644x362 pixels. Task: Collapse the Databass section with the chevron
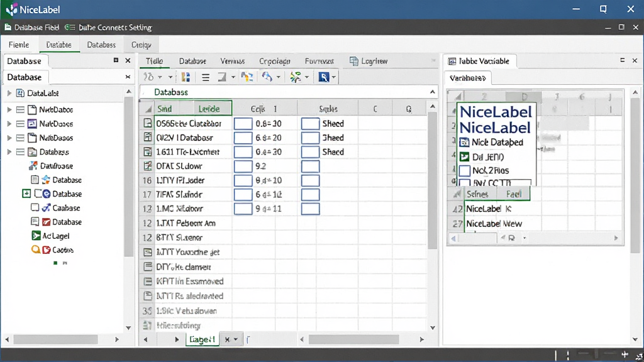click(x=432, y=92)
